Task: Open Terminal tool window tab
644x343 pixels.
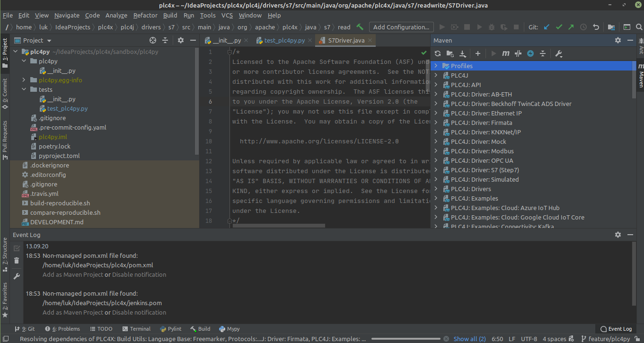Action: 136,329
